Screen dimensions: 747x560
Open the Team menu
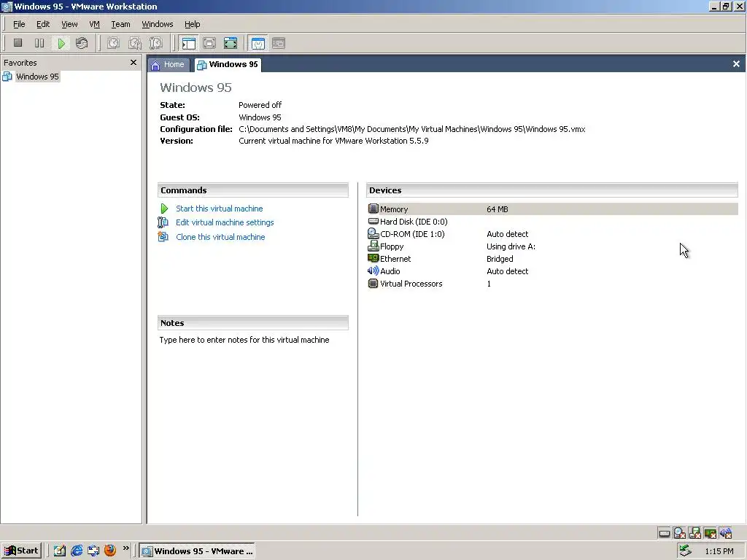coord(120,24)
